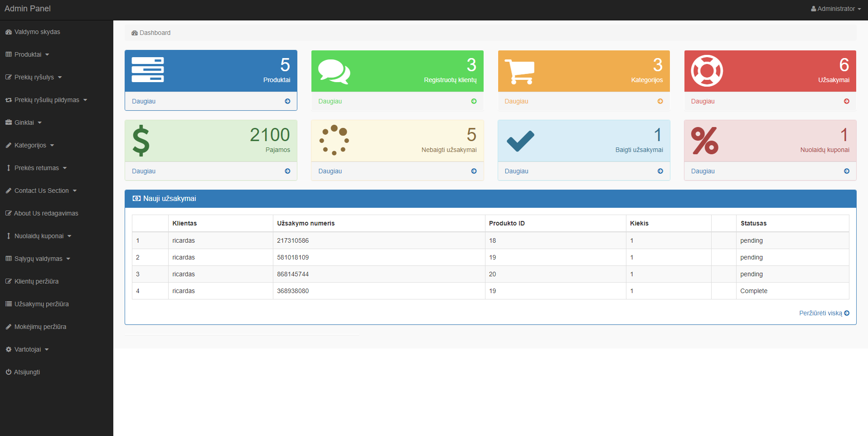Click the red arrow icon under Užsakymai

tap(847, 101)
